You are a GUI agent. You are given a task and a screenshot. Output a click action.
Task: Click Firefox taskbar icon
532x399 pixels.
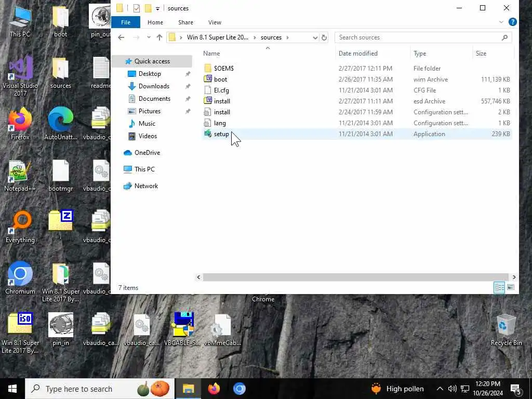click(x=214, y=389)
